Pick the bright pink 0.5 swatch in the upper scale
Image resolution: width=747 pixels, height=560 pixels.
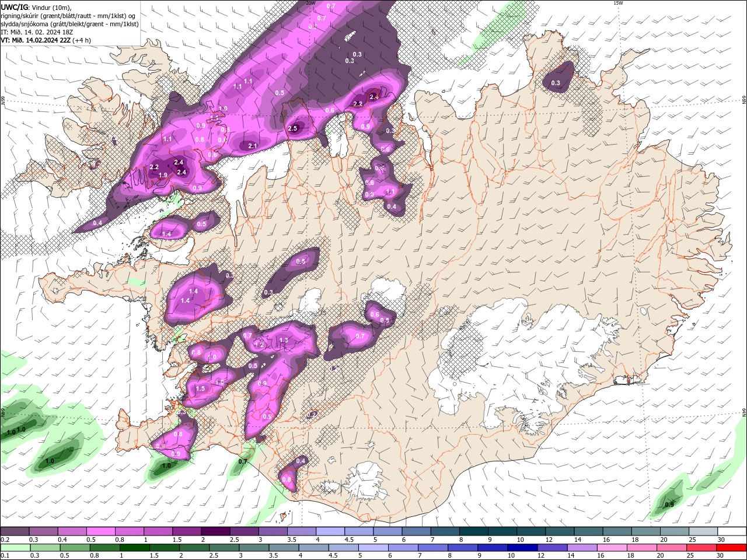click(100, 531)
